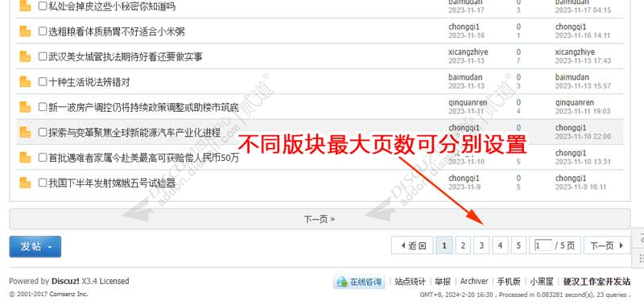Open thread 武汉美女城管执法期待好看还要做实事

tap(126, 56)
